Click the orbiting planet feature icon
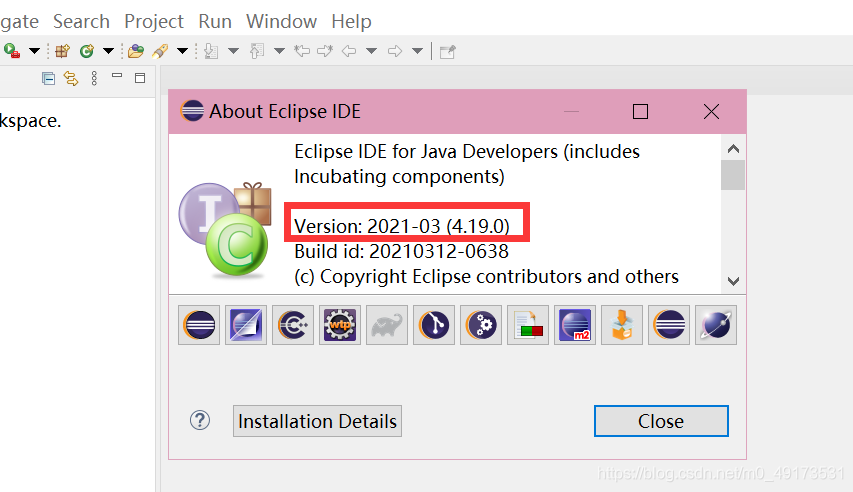This screenshot has height=492, width=853. tap(716, 325)
